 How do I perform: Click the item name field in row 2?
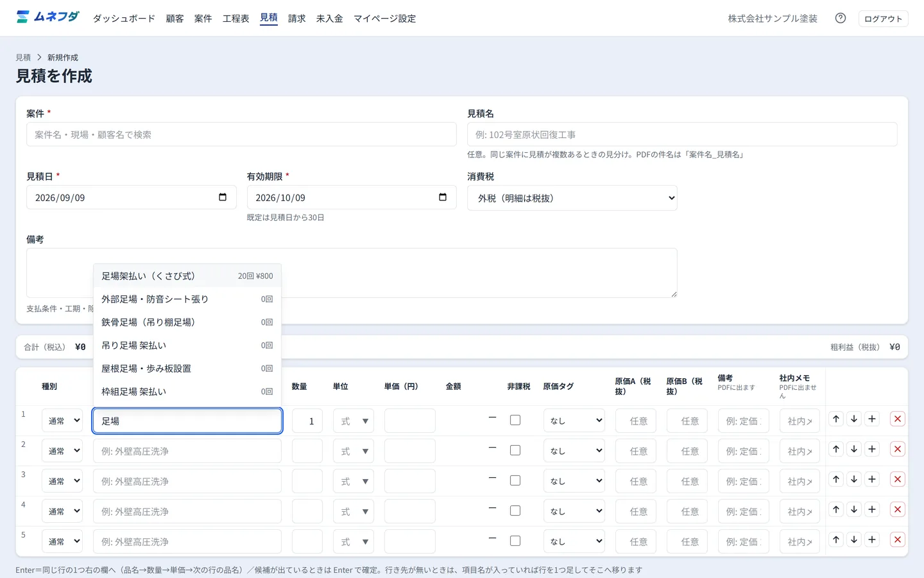[x=187, y=451]
